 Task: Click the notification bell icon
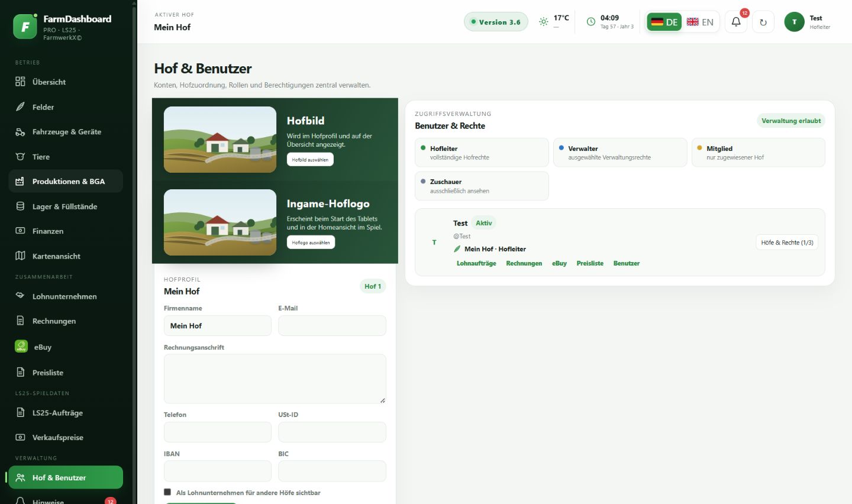pyautogui.click(x=736, y=22)
